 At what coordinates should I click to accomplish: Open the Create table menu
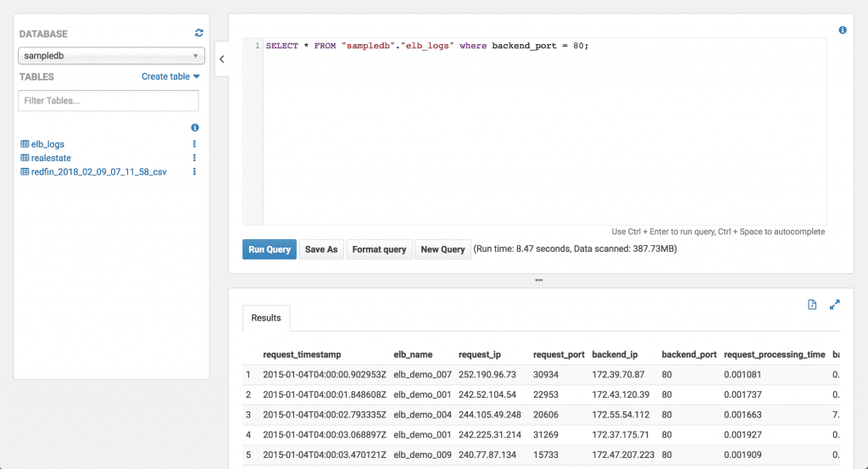(x=170, y=76)
